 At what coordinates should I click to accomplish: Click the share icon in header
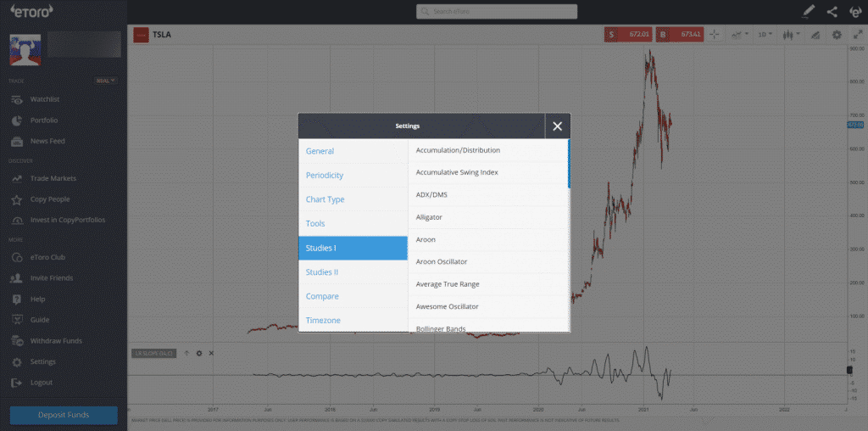point(832,12)
